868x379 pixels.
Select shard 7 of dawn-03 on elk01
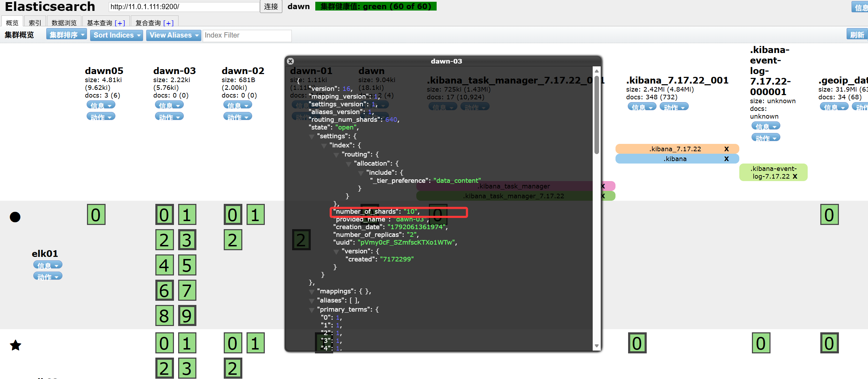(187, 290)
